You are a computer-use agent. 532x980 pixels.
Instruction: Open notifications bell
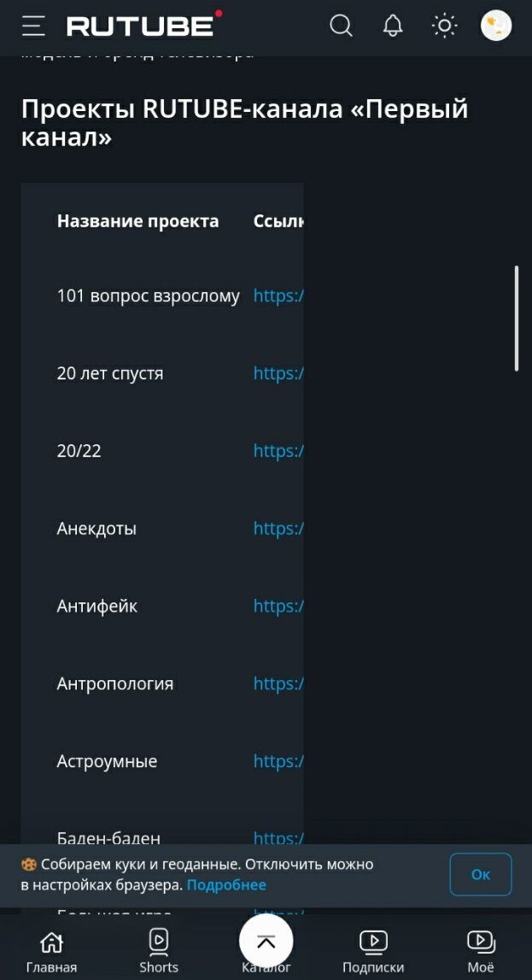[393, 26]
